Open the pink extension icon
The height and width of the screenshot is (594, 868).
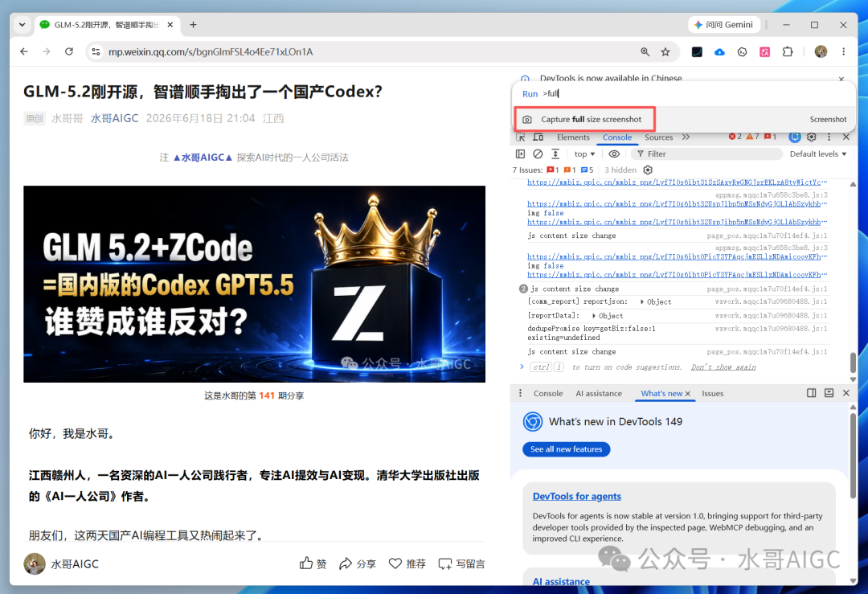click(764, 51)
